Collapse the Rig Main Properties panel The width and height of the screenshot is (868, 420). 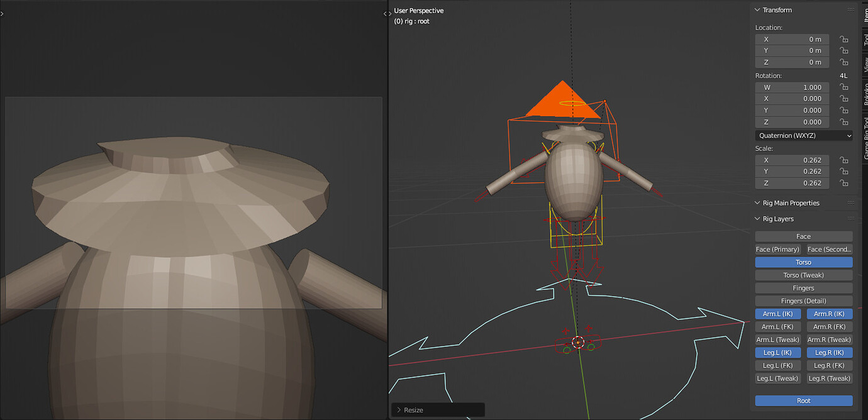tap(757, 203)
